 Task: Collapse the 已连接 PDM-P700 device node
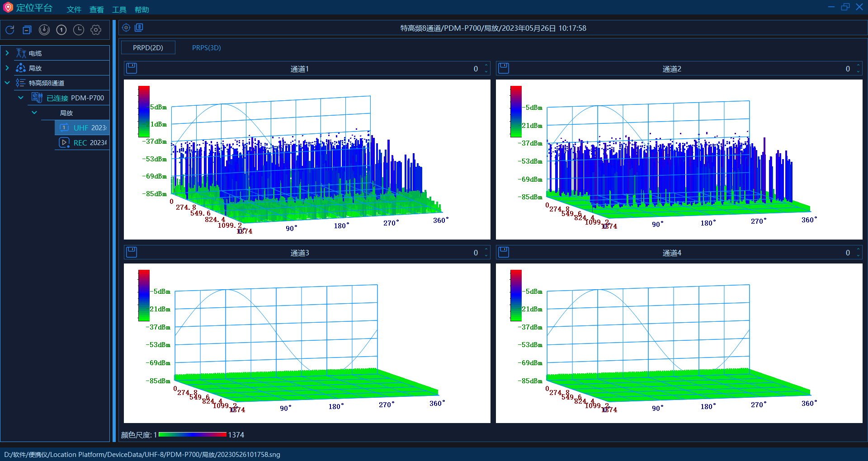21,98
